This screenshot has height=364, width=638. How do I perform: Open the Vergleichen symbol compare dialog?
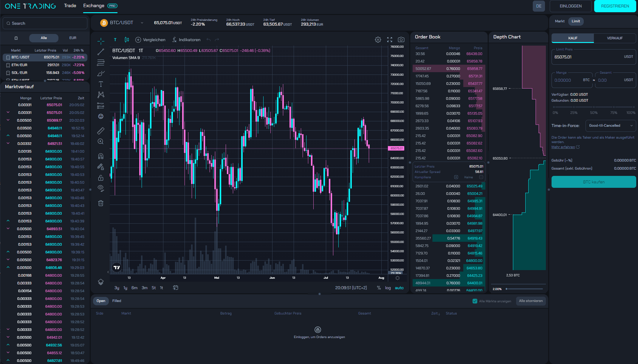[x=150, y=40]
